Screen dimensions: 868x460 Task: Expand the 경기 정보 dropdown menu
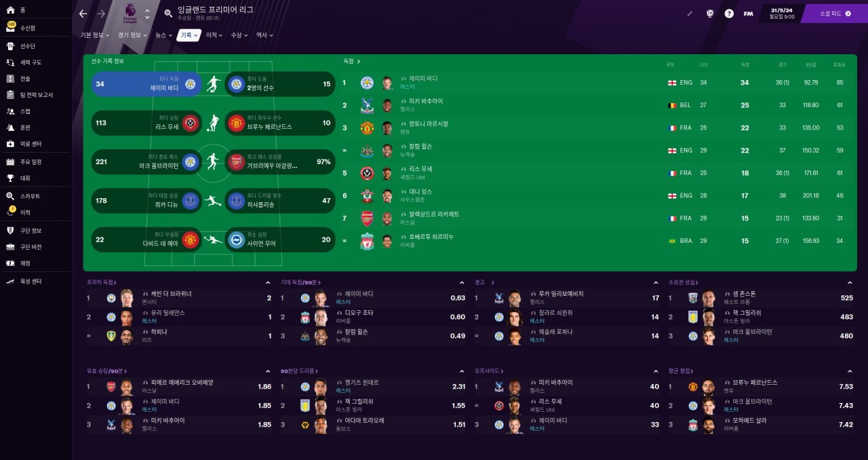[x=131, y=35]
